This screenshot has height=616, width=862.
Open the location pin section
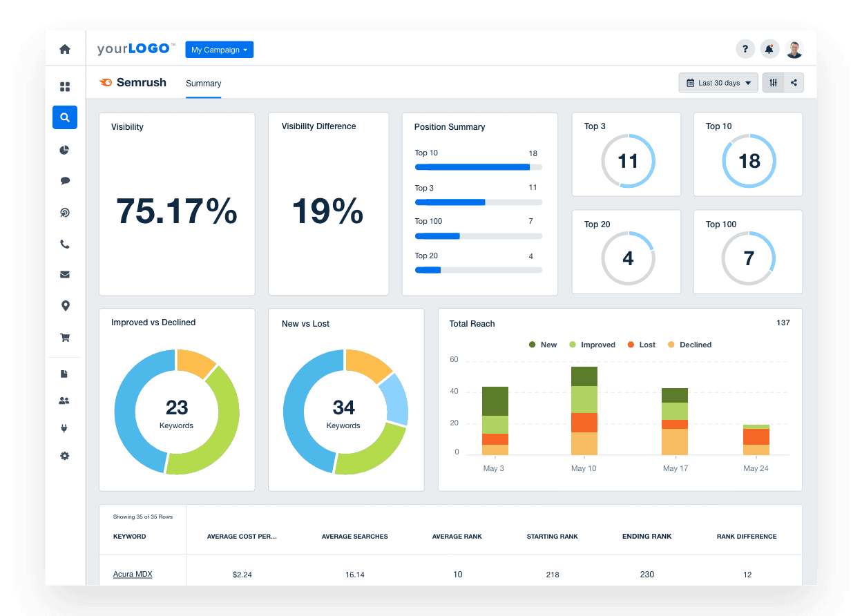point(64,305)
